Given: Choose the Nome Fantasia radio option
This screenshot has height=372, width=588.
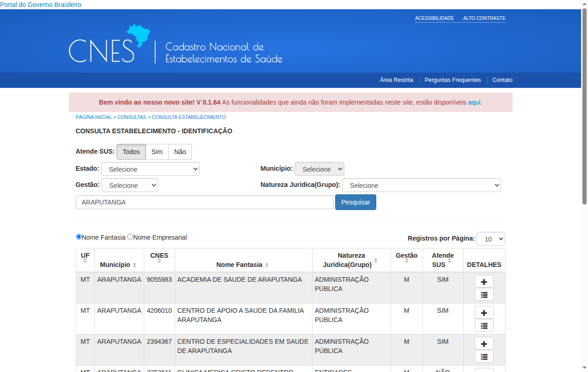Looking at the screenshot, I should [x=79, y=237].
